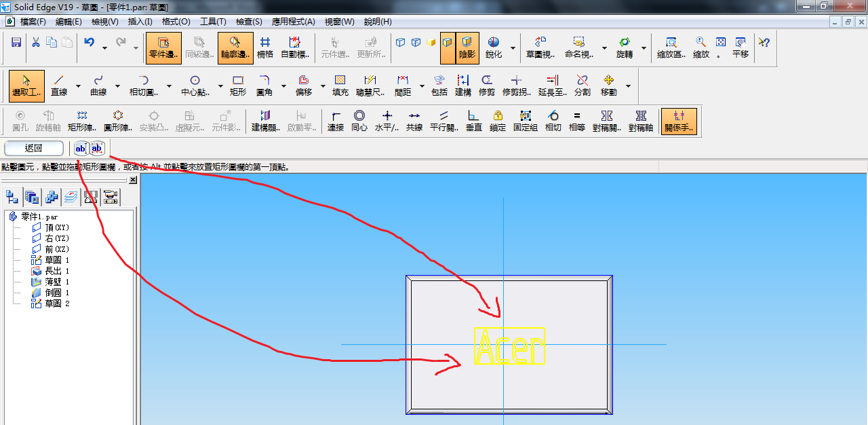Toggle the 關係手柄 relationship handles button

point(679,121)
